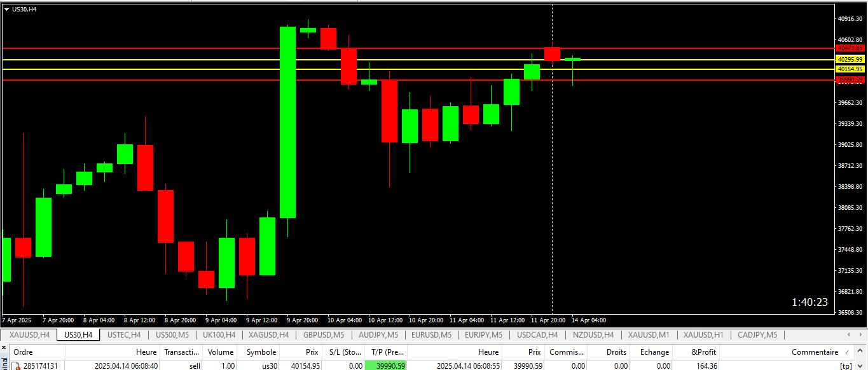Go to the XAGUSD,H4 chart tab
Image resolution: width=868 pixels, height=370 pixels.
[x=268, y=334]
